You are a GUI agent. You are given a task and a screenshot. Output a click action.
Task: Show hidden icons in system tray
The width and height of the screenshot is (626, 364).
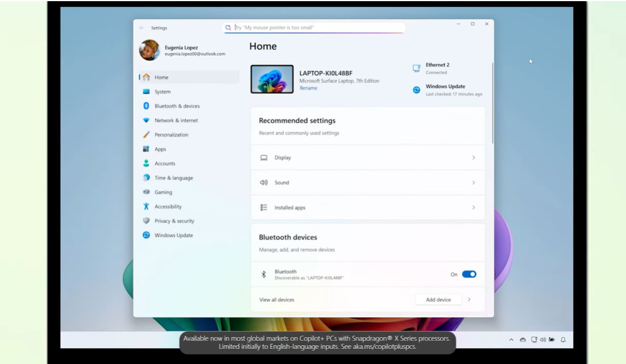pos(512,340)
